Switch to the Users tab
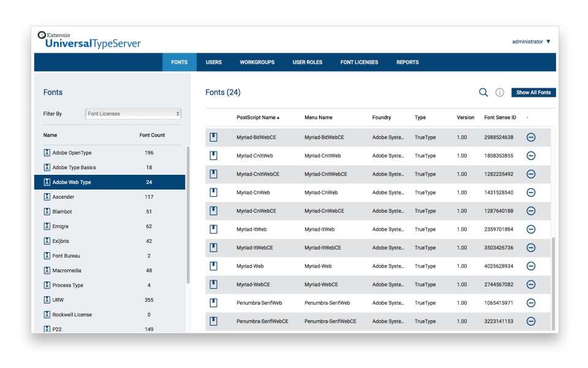The width and height of the screenshot is (588, 368). [214, 63]
